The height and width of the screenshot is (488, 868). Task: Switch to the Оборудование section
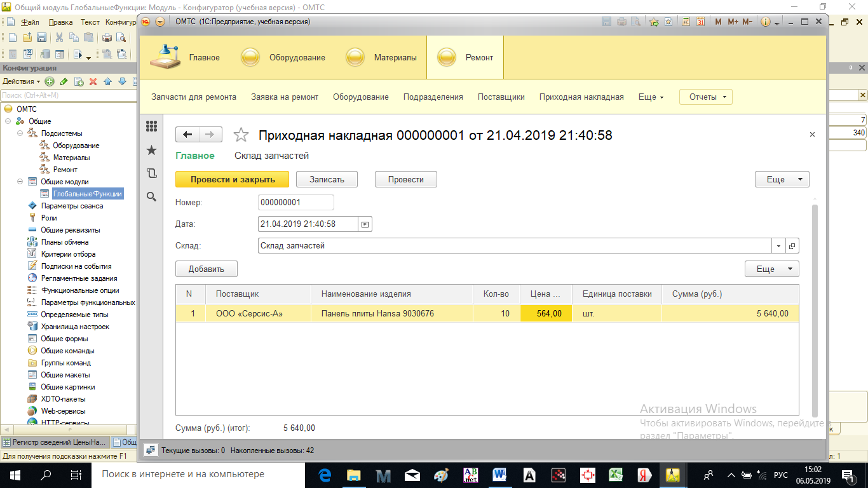(283, 57)
